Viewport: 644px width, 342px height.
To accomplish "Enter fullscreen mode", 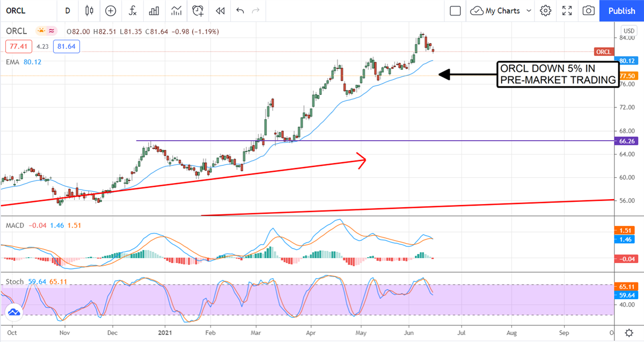I will tap(567, 10).
